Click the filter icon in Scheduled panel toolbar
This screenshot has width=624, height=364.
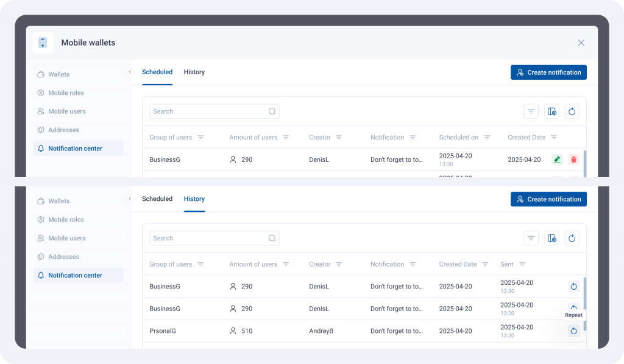(x=531, y=111)
